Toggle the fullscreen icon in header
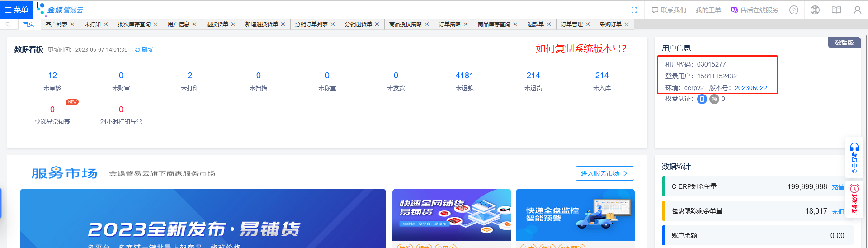This screenshot has width=868, height=248. coord(634,10)
